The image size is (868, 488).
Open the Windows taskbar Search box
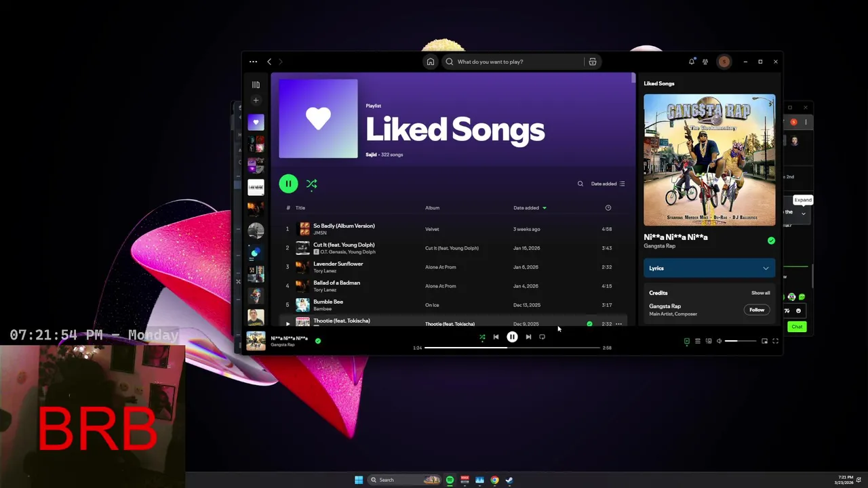click(405, 480)
